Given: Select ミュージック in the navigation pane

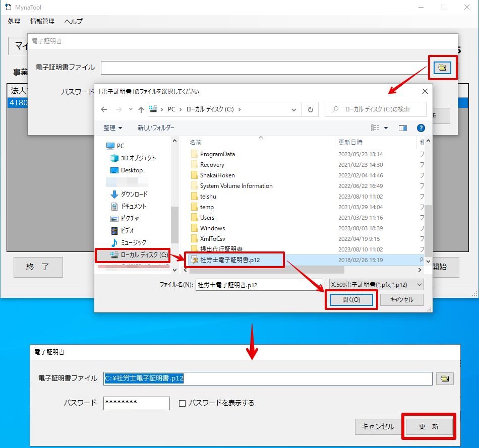Looking at the screenshot, I should (x=133, y=242).
